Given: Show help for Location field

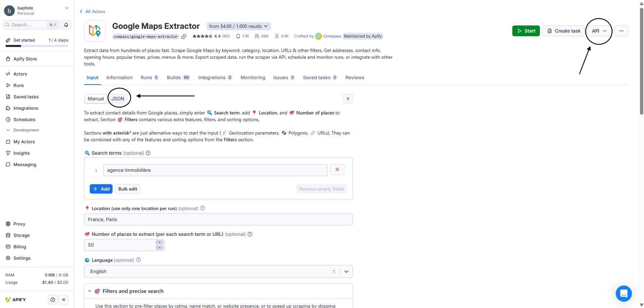Looking at the screenshot, I should [203, 208].
